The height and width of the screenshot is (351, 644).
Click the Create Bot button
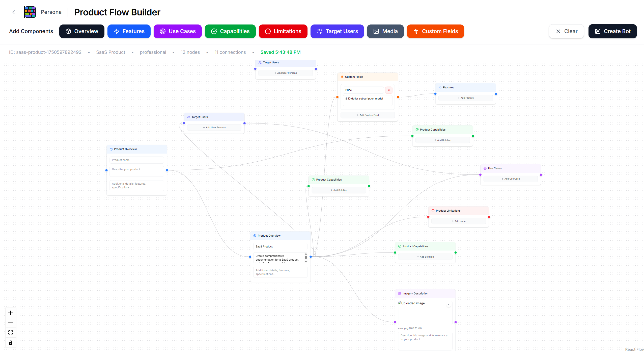click(x=612, y=31)
